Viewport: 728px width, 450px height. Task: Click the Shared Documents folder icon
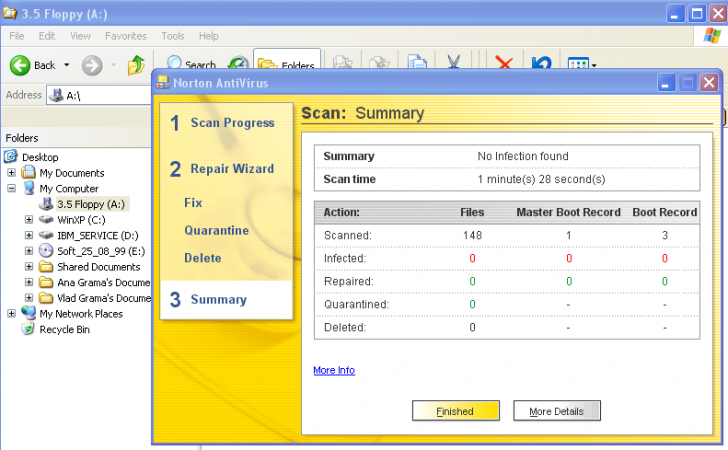(46, 267)
